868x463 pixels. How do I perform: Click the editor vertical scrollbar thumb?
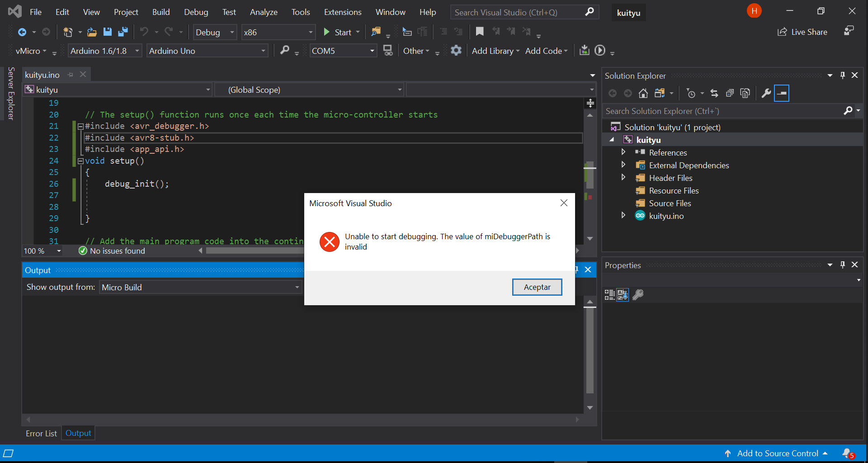point(590,175)
